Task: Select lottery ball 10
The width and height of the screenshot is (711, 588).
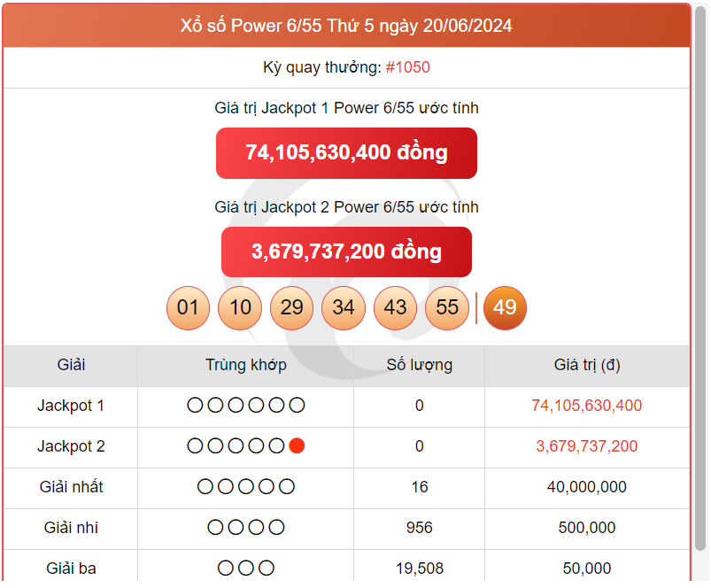Action: tap(240, 308)
